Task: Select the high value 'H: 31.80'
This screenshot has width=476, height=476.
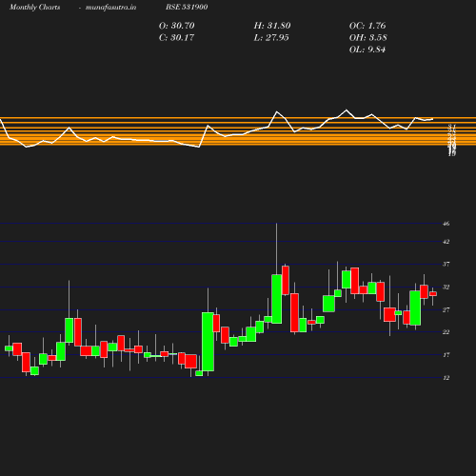Action: pos(272,26)
